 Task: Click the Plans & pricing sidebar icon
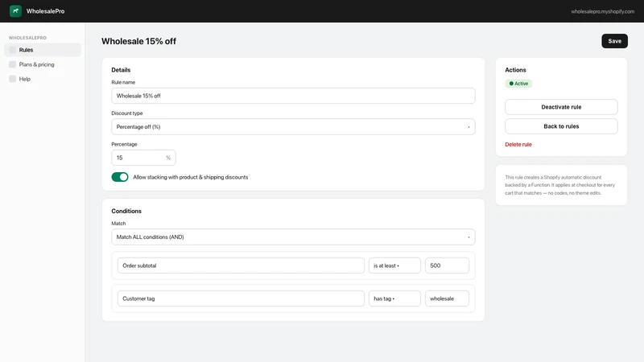12,64
